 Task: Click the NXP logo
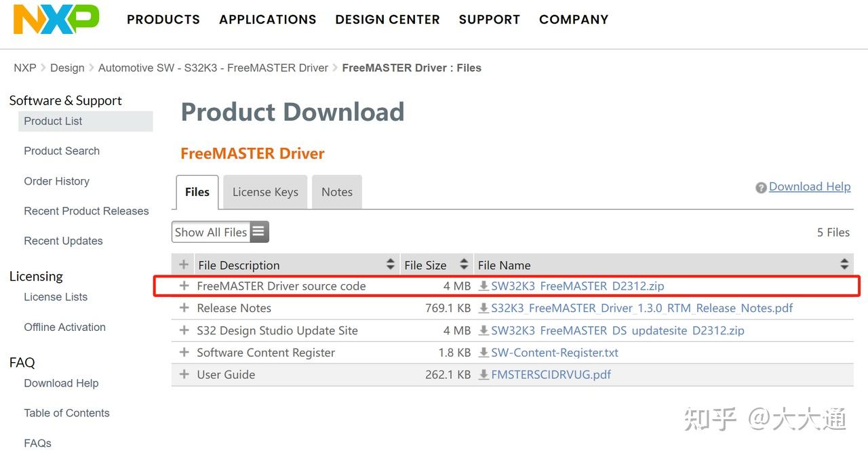pyautogui.click(x=56, y=19)
